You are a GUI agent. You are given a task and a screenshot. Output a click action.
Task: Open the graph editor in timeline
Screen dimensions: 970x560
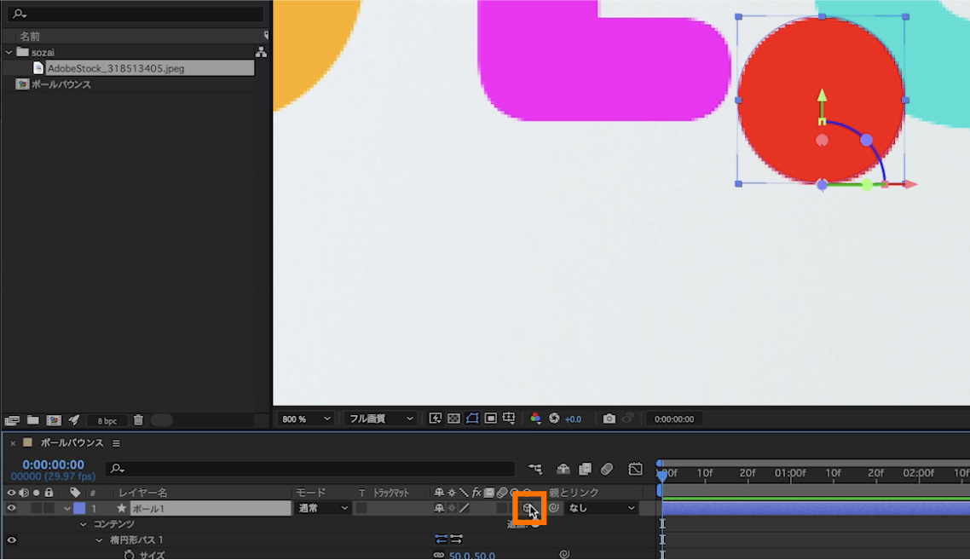click(x=635, y=469)
